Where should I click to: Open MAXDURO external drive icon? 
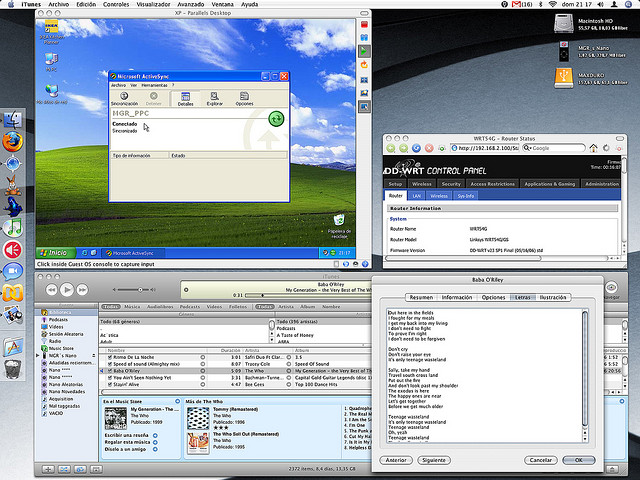(x=564, y=78)
